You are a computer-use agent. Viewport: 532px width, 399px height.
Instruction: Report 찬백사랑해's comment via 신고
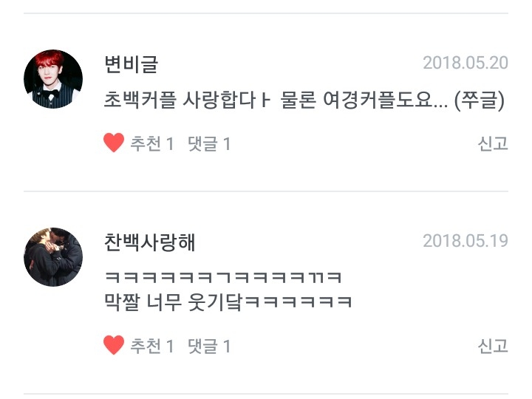point(493,346)
